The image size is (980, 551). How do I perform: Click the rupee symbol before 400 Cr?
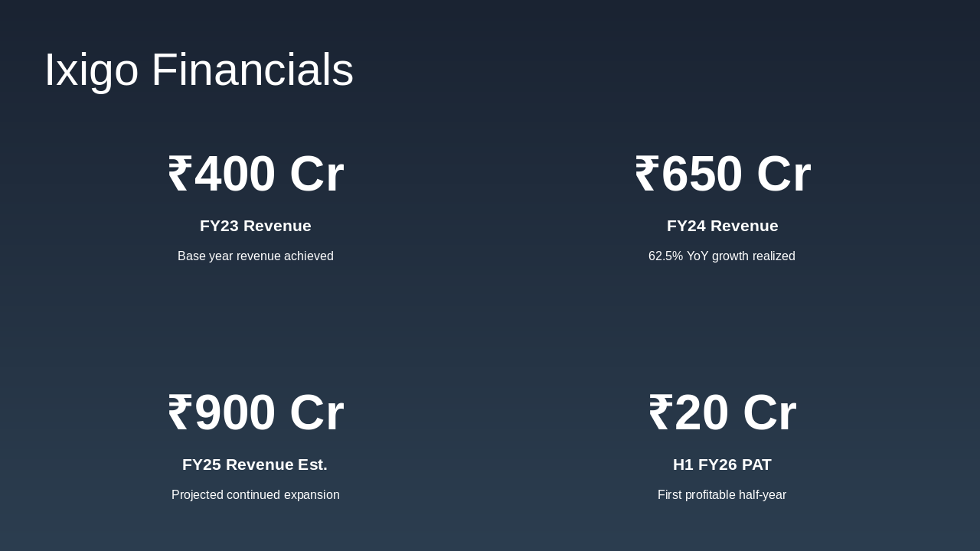[179, 174]
